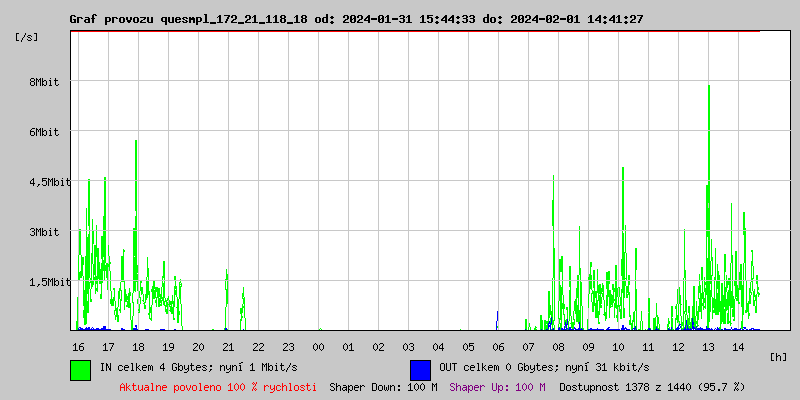Select the 8Mbit y-axis label
The width and height of the screenshot is (800, 400).
click(x=44, y=82)
